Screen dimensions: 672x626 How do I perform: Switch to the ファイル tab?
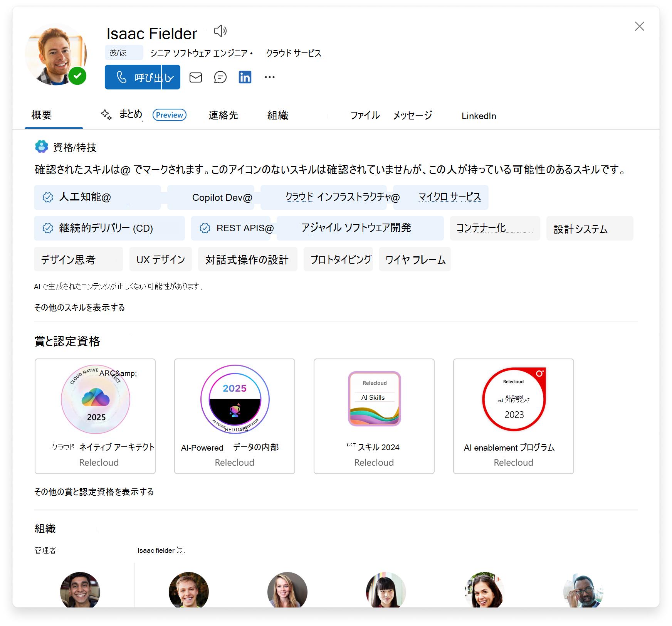[365, 115]
